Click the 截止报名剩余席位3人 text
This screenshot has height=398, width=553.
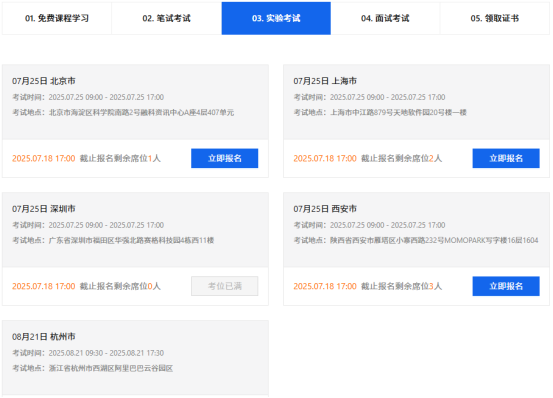click(x=402, y=286)
